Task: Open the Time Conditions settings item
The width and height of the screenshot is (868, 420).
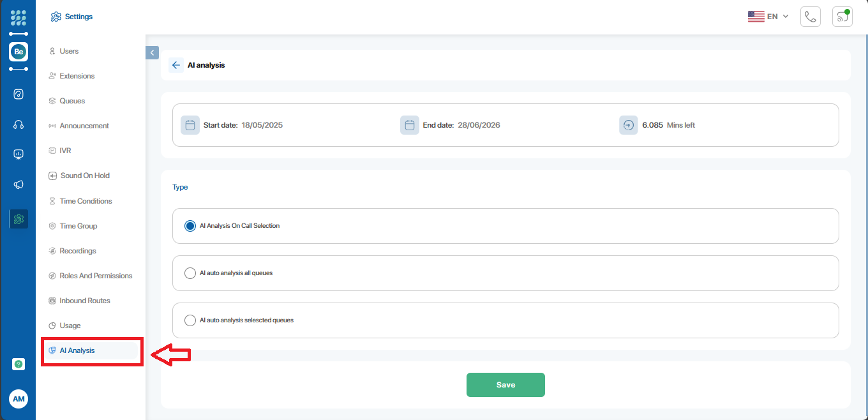Action: coord(86,201)
